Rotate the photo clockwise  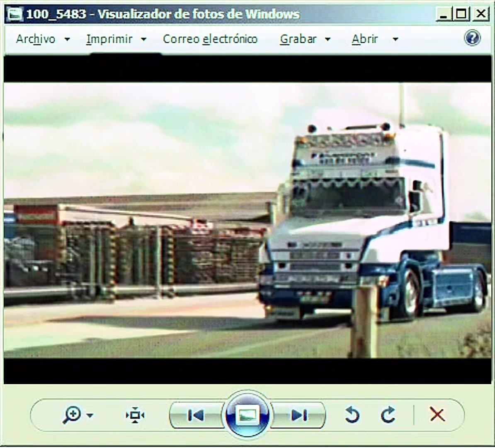(x=388, y=414)
